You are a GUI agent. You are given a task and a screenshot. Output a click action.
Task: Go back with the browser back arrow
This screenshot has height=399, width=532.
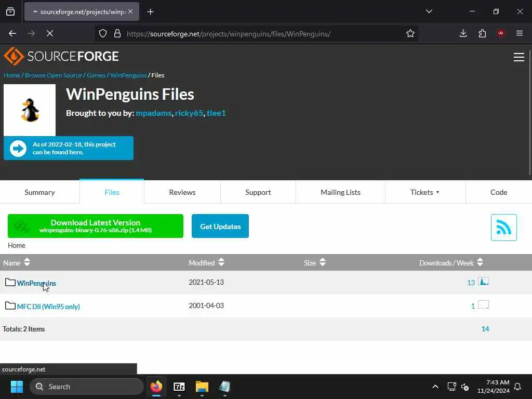pos(12,33)
